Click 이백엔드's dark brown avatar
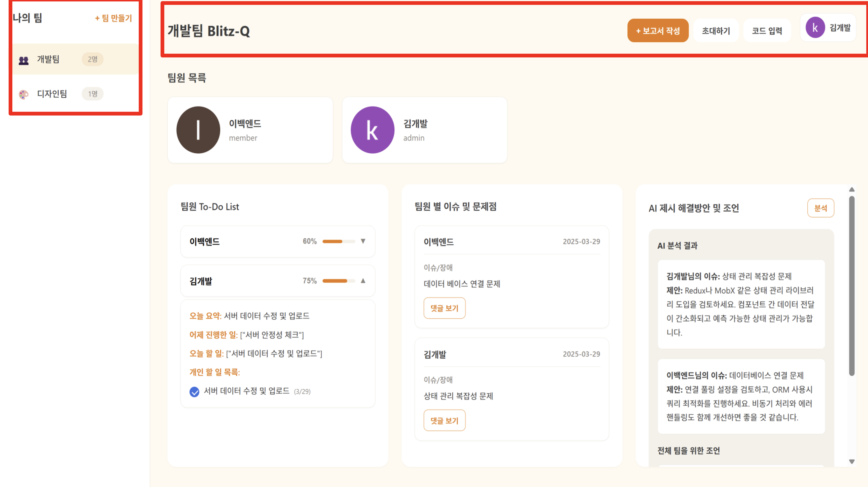This screenshot has height=487, width=868. coord(198,130)
